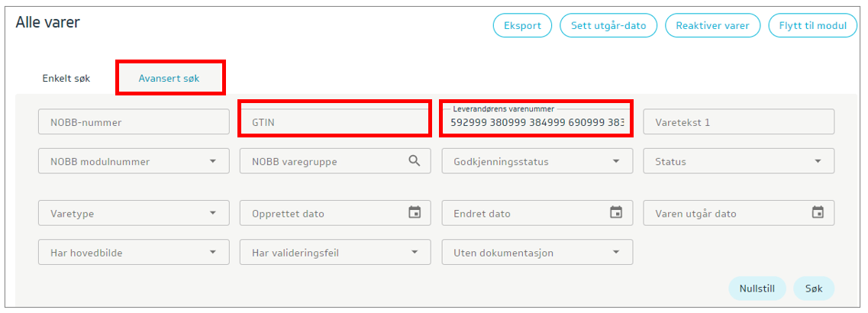The image size is (868, 313).
Task: Select the Avansert søk tab
Action: click(x=169, y=78)
